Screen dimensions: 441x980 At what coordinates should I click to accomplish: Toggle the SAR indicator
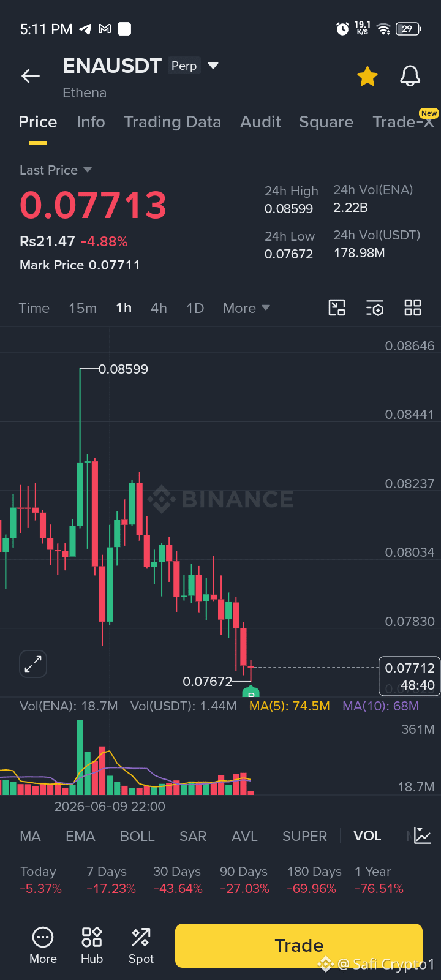click(x=193, y=836)
